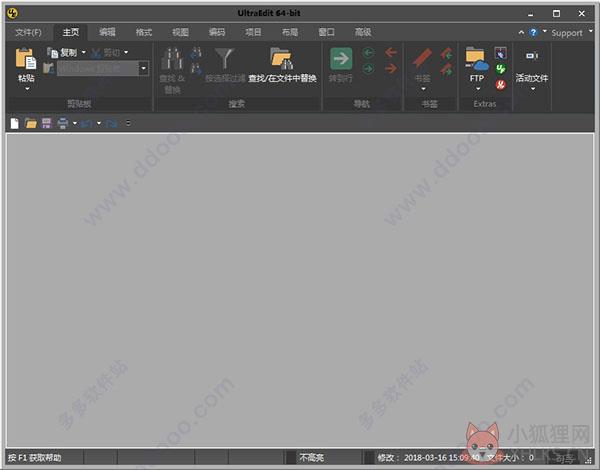Click the red left arrow navigation icon
This screenshot has height=470, width=600.
tap(391, 52)
